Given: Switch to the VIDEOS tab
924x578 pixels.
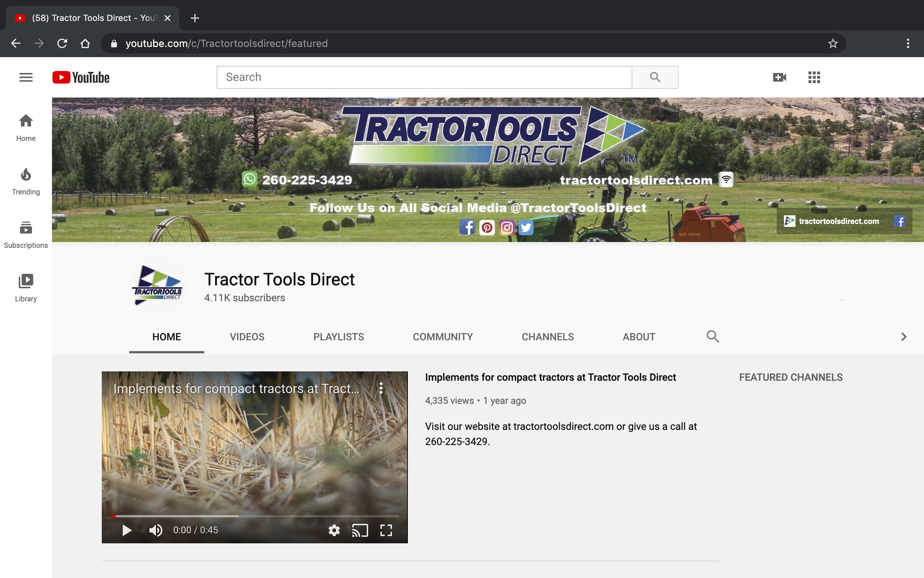Looking at the screenshot, I should (x=247, y=337).
